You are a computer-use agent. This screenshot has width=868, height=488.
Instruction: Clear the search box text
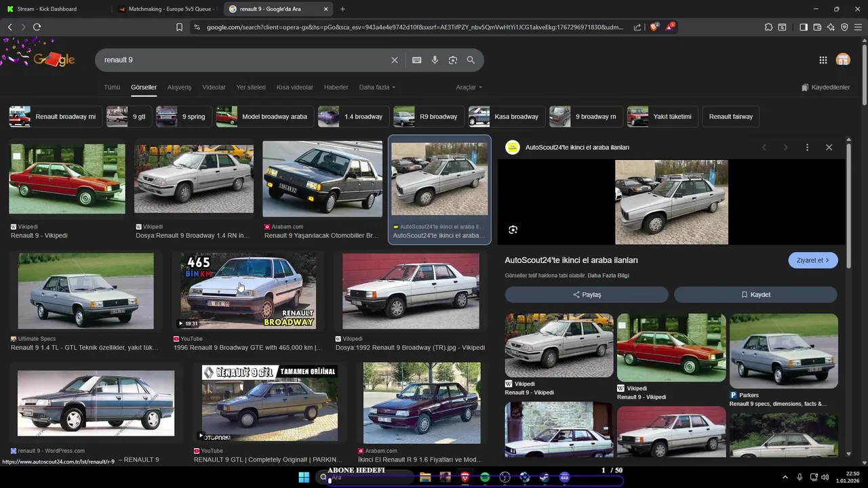pyautogui.click(x=394, y=60)
